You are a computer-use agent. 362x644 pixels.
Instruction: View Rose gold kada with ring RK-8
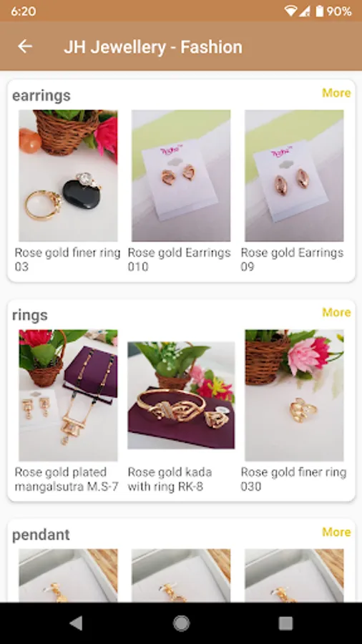click(181, 395)
